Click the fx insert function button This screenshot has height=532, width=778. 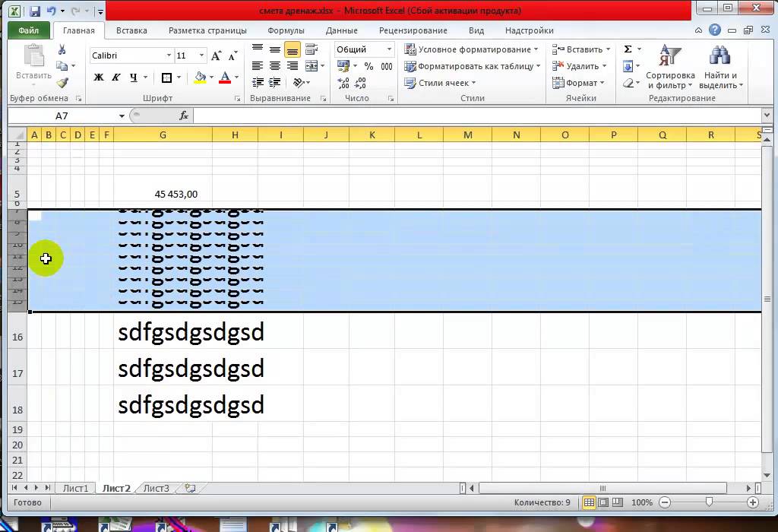pos(184,116)
